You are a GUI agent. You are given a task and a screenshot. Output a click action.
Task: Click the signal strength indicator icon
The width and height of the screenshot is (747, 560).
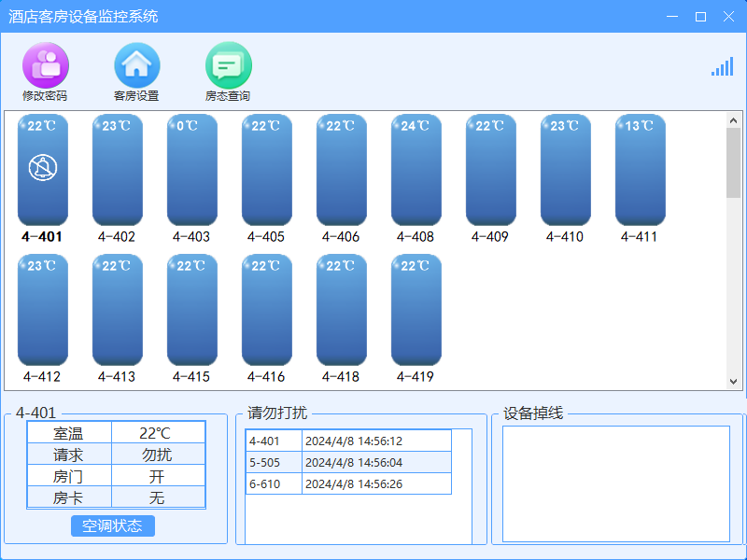click(x=722, y=66)
